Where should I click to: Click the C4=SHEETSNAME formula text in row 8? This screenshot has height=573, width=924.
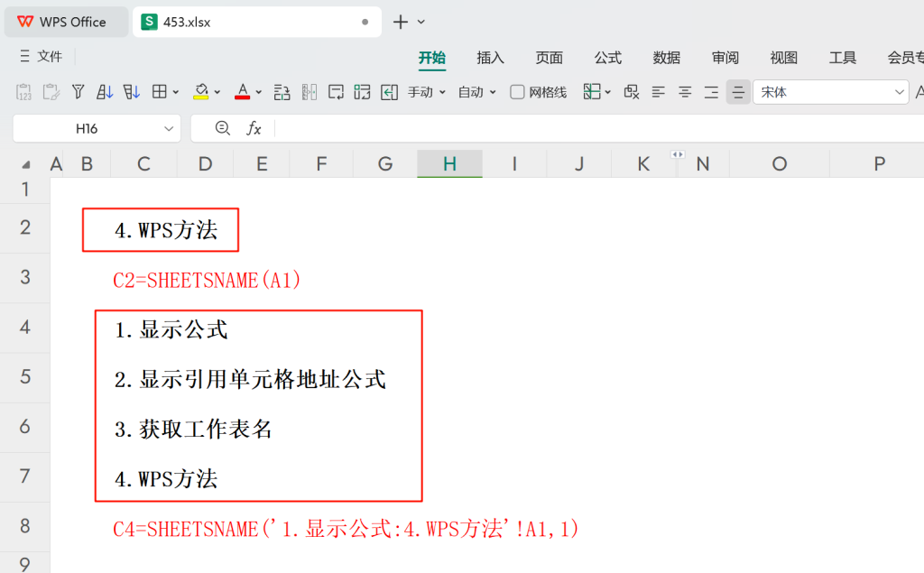pyautogui.click(x=346, y=529)
